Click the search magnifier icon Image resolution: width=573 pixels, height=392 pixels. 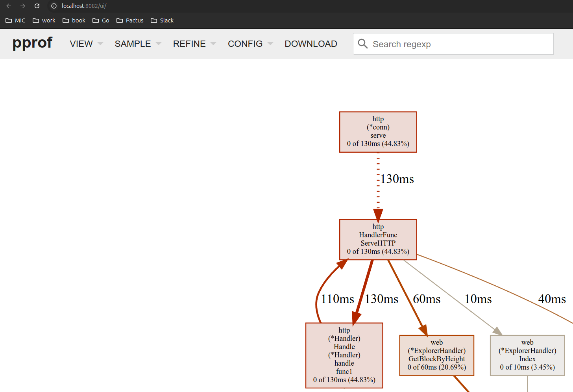(x=363, y=44)
